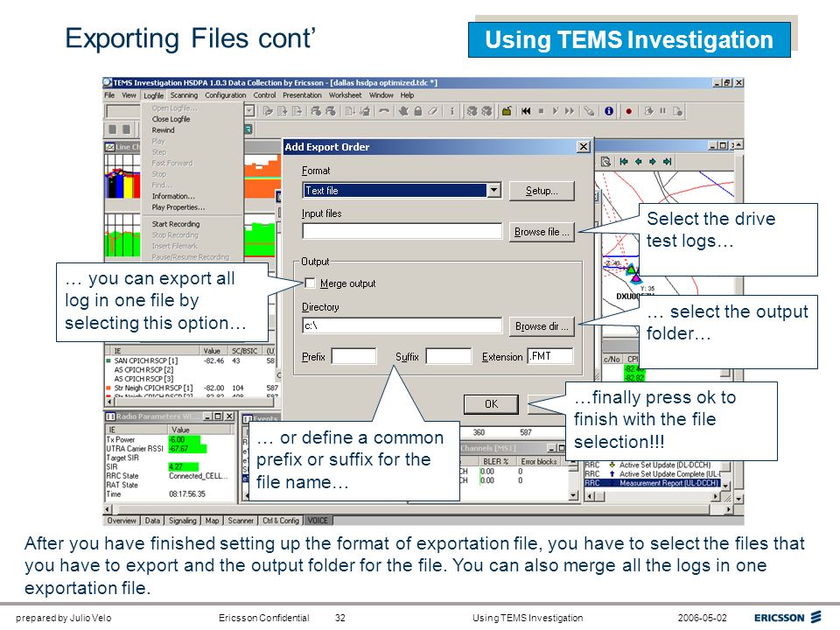
Task: Click the rewind logfile icon in toolbar
Action: pyautogui.click(x=526, y=111)
